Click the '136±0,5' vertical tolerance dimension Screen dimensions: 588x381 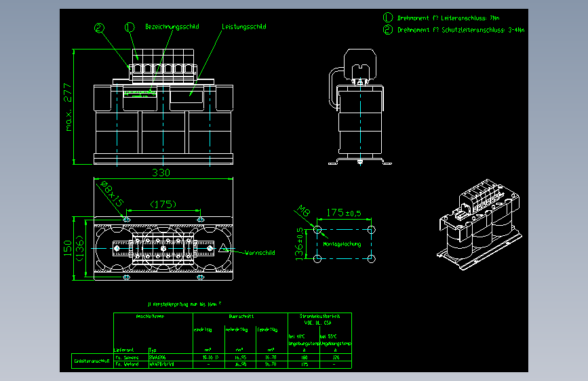(299, 244)
